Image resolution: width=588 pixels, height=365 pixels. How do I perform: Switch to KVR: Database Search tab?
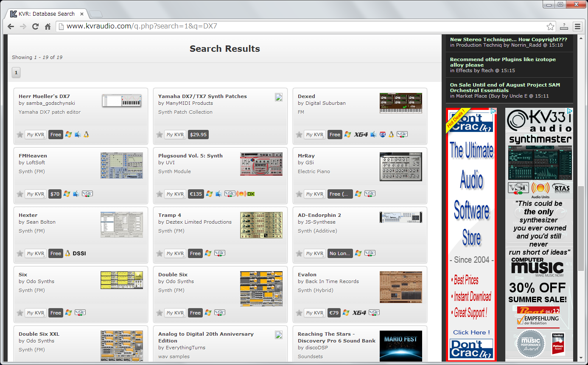46,14
